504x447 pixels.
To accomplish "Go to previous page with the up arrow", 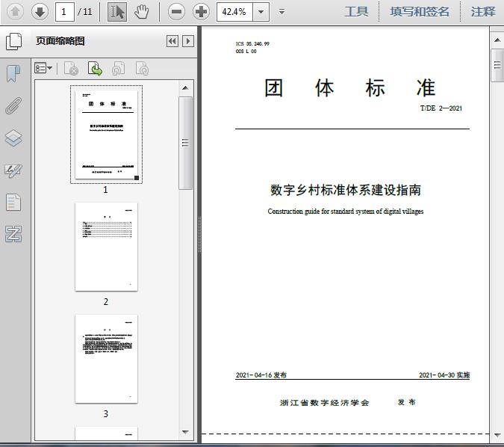I will pos(15,12).
